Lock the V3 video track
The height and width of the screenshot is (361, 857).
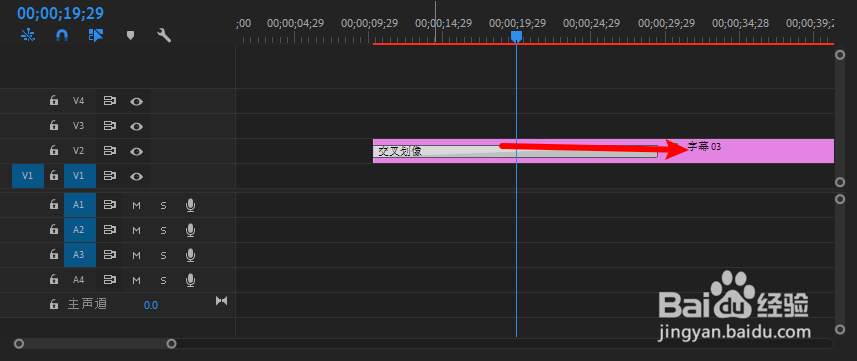pos(54,126)
